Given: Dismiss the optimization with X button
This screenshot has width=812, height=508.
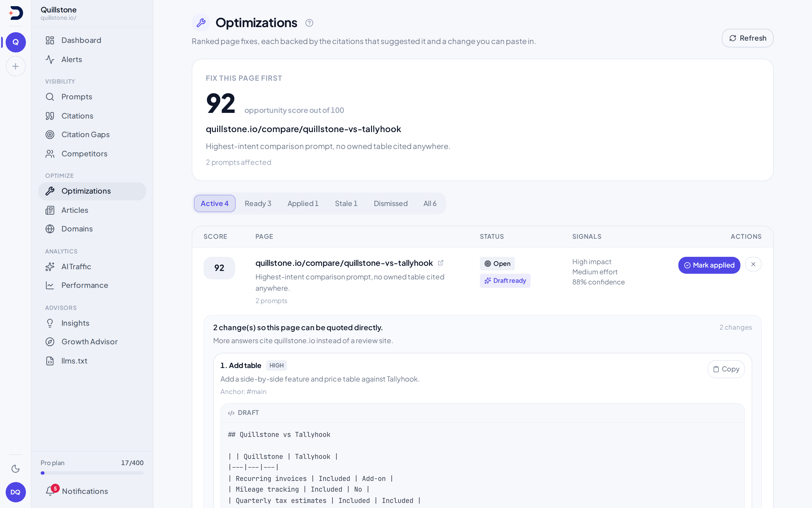Looking at the screenshot, I should pyautogui.click(x=753, y=264).
